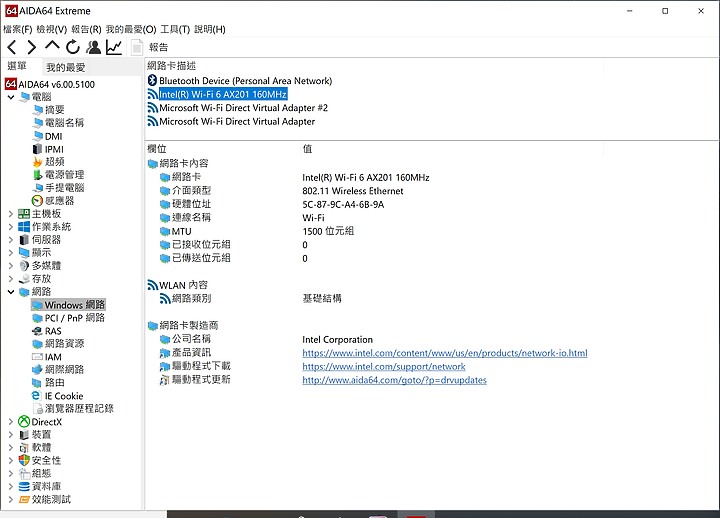Open the 報告(R) menu
This screenshot has width=720, height=518.
86,29
